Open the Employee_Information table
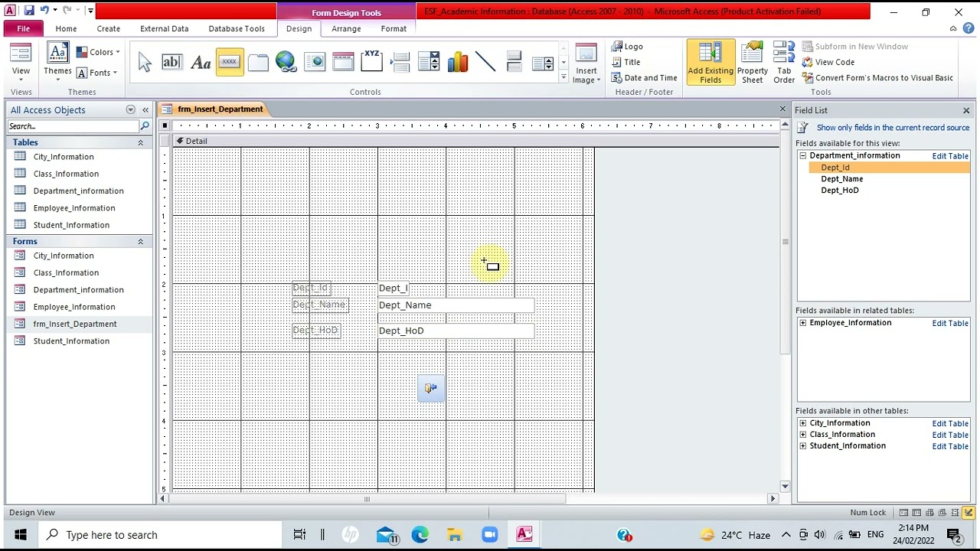Viewport: 980px width, 551px height. [74, 208]
